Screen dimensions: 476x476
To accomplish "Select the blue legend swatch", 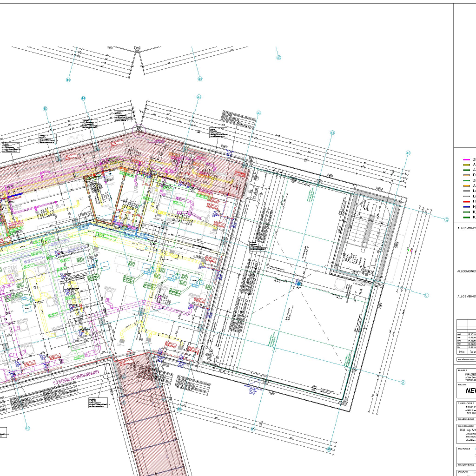I will (x=466, y=206).
